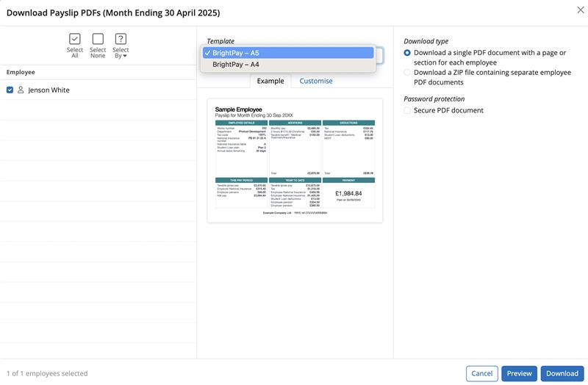Screen dimensions: 588x385
Task: Choose the BrightPay – A4 template option
Action: pyautogui.click(x=288, y=65)
